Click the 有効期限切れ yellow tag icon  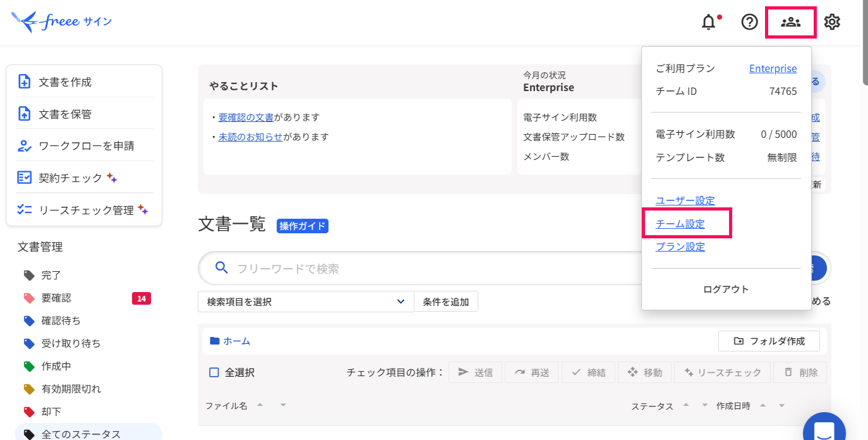click(29, 389)
